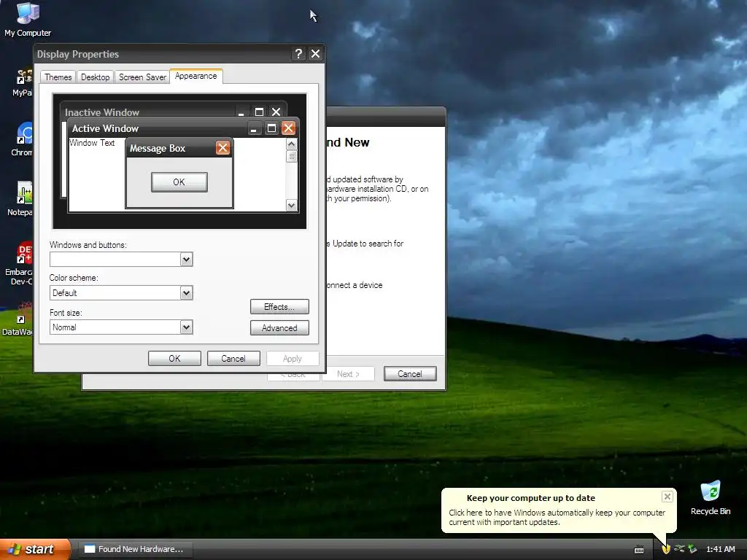Click the Active Window preview minimize icon
The width and height of the screenshot is (747, 560).
255,128
